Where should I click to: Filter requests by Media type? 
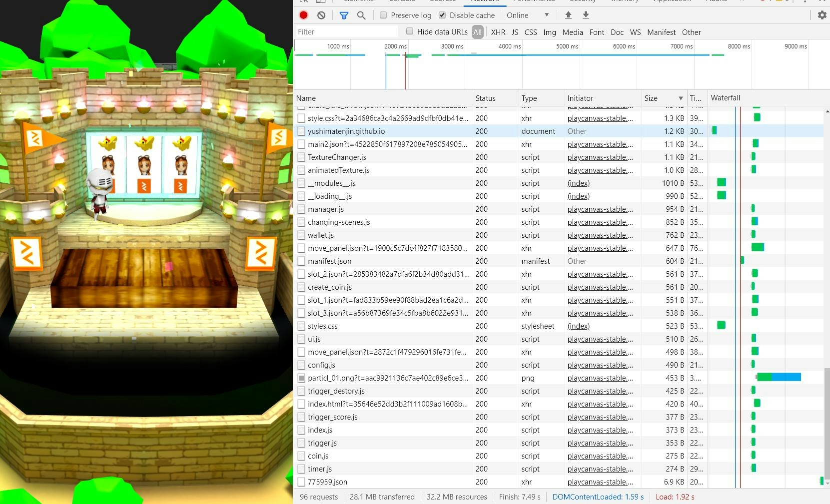[573, 32]
